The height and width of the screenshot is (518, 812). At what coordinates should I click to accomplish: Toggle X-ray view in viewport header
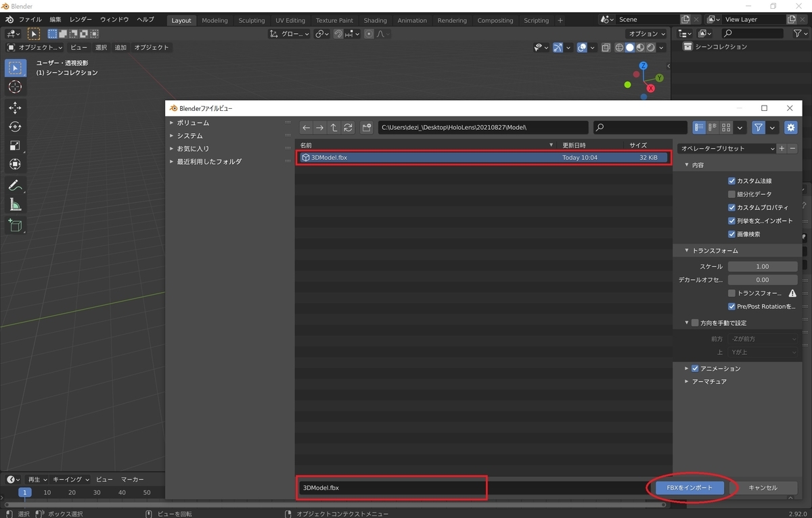(x=606, y=47)
